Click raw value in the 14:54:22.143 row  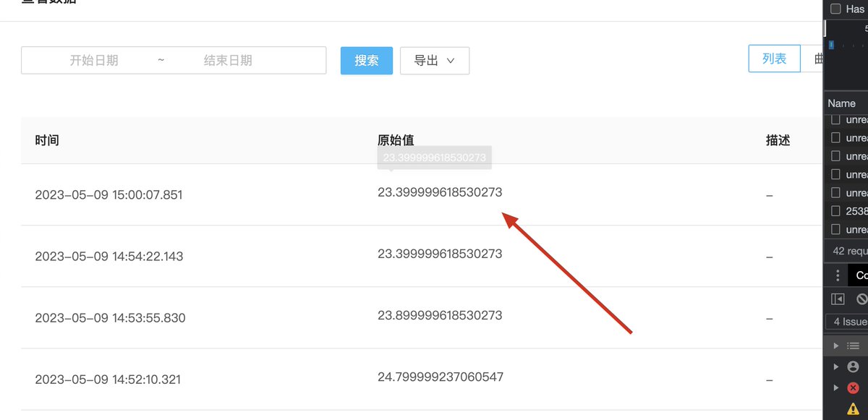(440, 254)
